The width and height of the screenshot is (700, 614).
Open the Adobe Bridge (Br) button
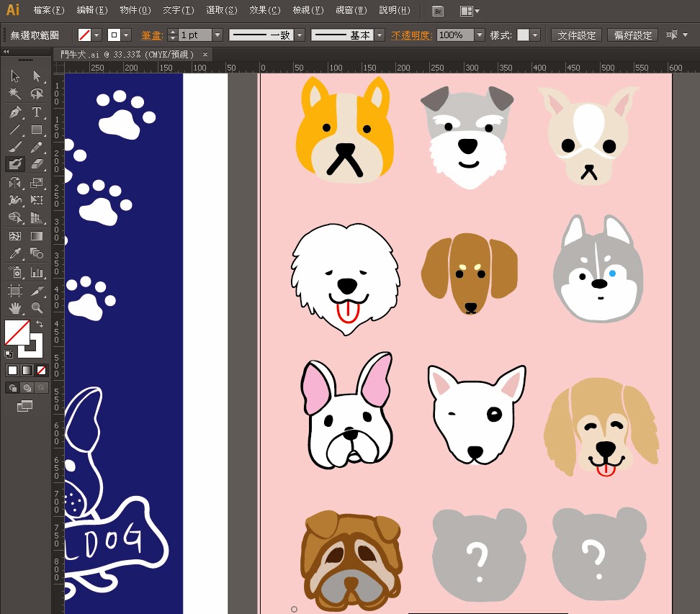[437, 11]
